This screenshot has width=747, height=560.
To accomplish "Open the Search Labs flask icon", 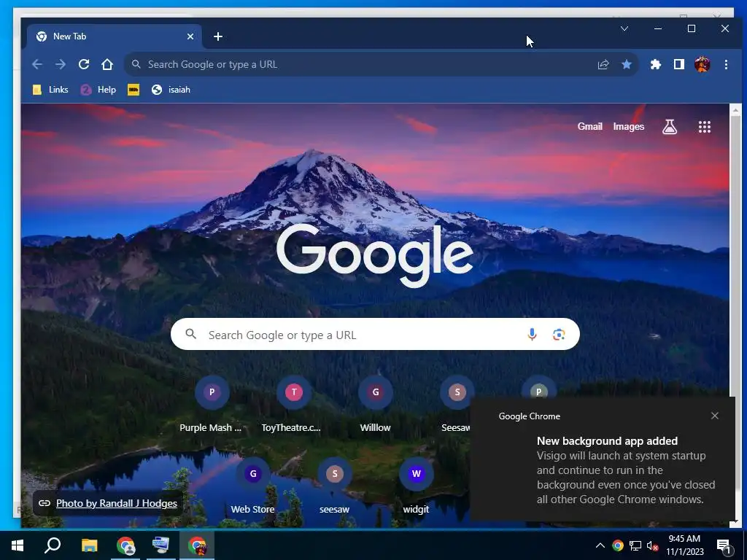I will [670, 127].
